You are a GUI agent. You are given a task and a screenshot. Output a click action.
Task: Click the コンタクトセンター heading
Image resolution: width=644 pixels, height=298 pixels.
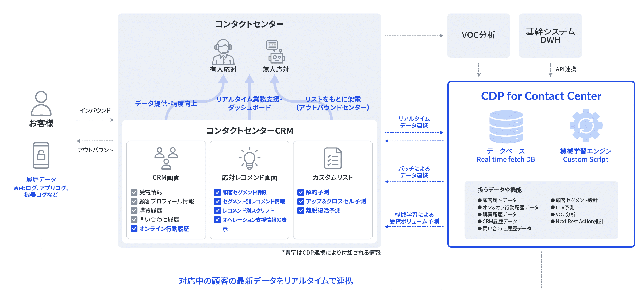tap(250, 24)
